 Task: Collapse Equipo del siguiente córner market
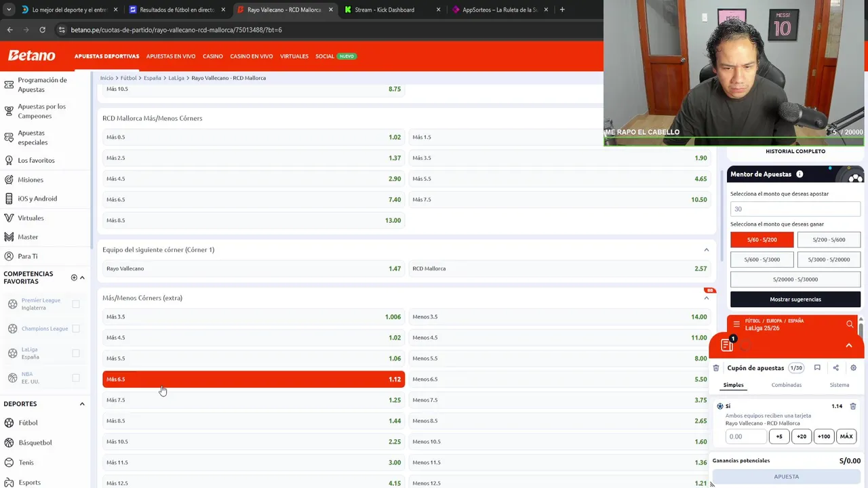(706, 250)
